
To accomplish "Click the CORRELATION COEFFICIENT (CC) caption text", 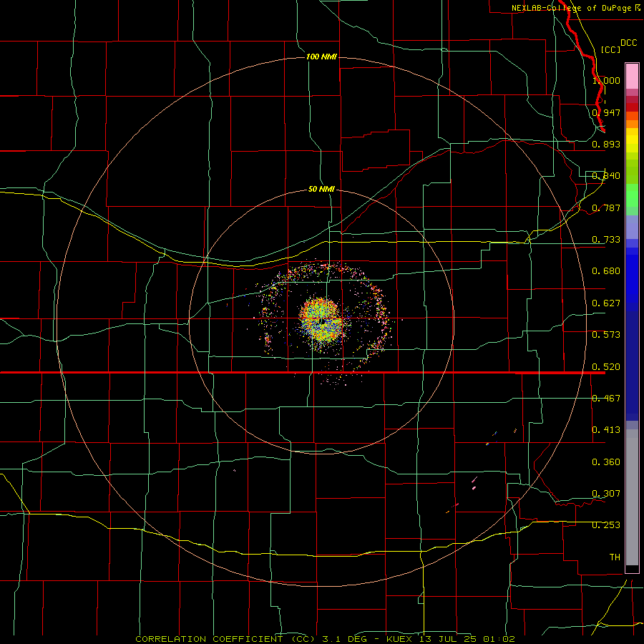I will (x=227, y=639).
